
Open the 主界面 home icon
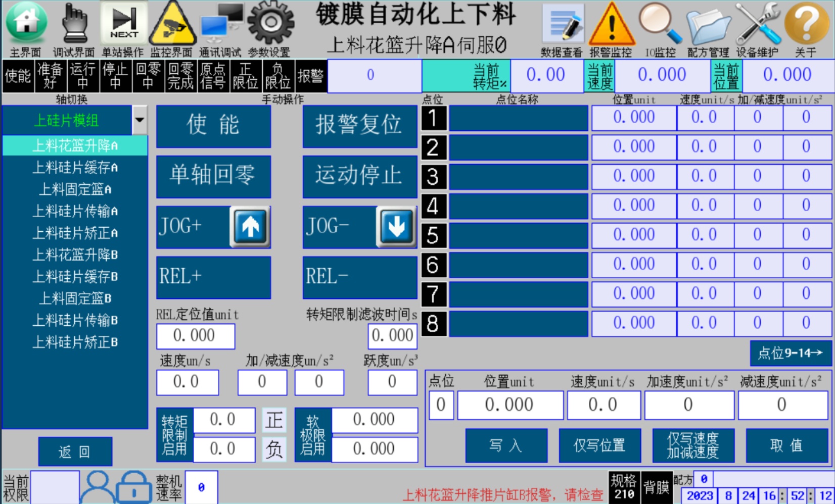point(25,24)
